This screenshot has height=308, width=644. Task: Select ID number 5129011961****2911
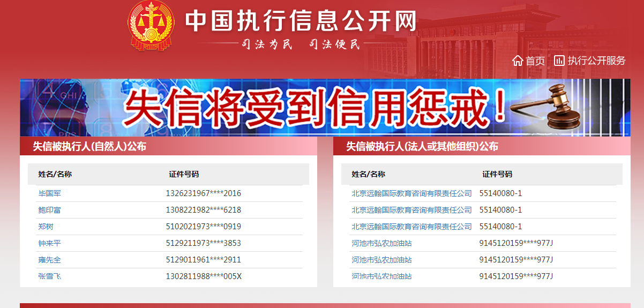(204, 260)
